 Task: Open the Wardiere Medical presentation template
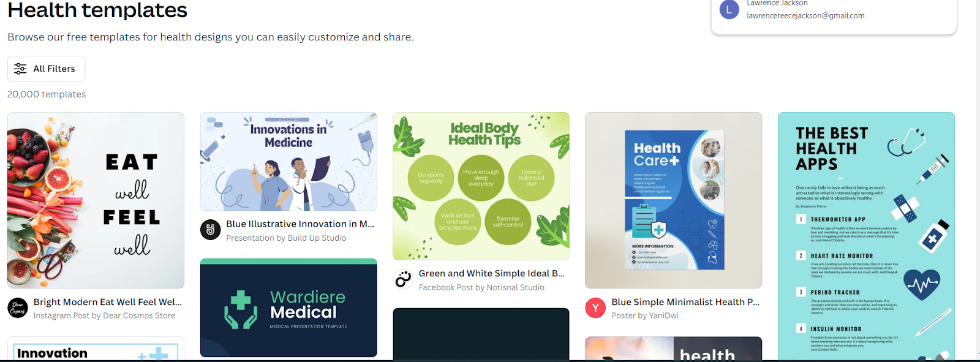point(288,308)
